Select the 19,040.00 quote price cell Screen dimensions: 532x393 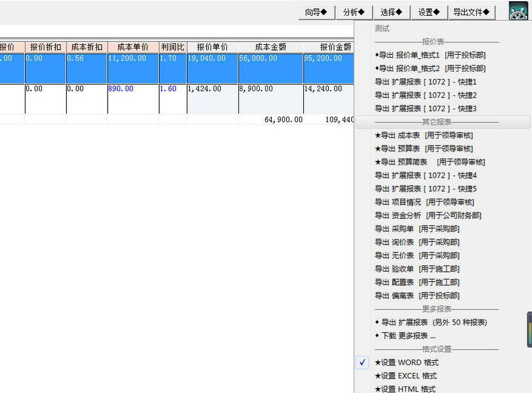[x=212, y=68]
